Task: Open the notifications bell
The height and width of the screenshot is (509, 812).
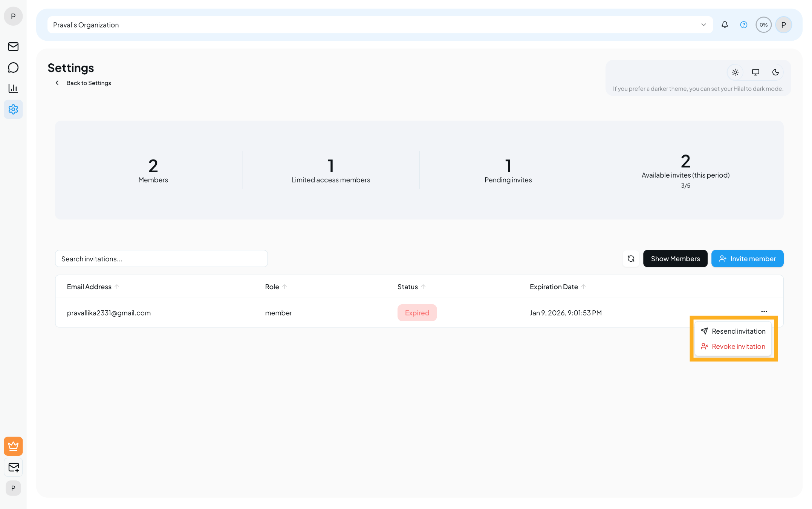Action: click(x=724, y=25)
